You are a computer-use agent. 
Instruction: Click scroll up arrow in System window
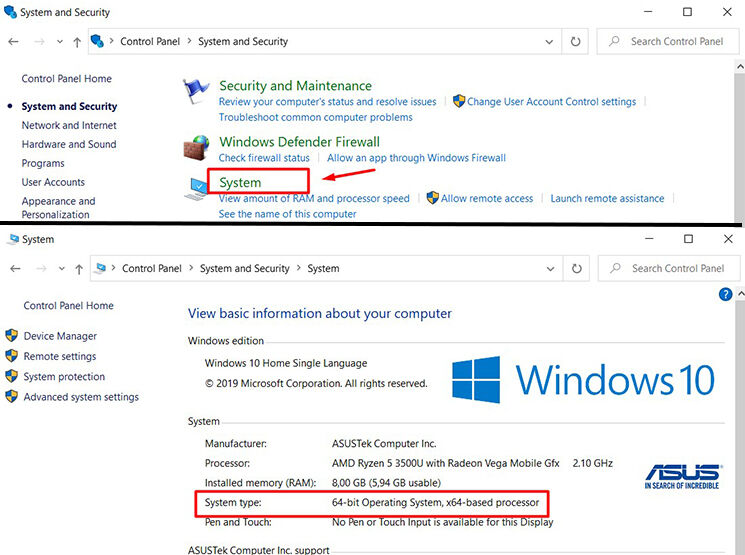pos(741,294)
